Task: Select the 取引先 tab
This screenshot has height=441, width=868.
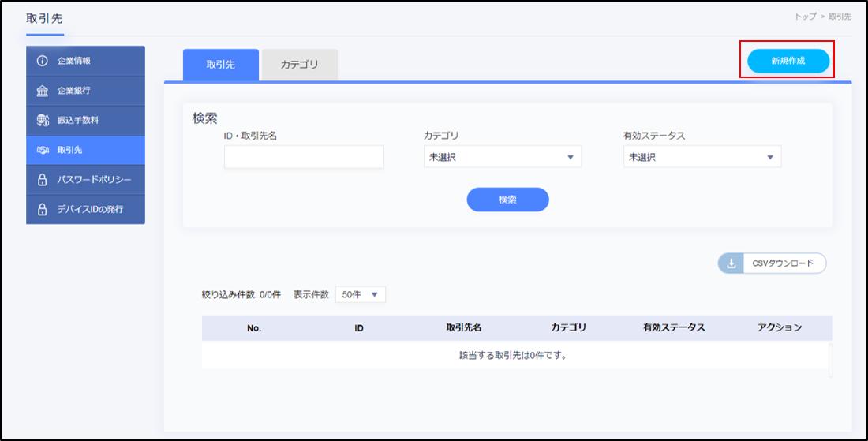Action: coord(220,65)
